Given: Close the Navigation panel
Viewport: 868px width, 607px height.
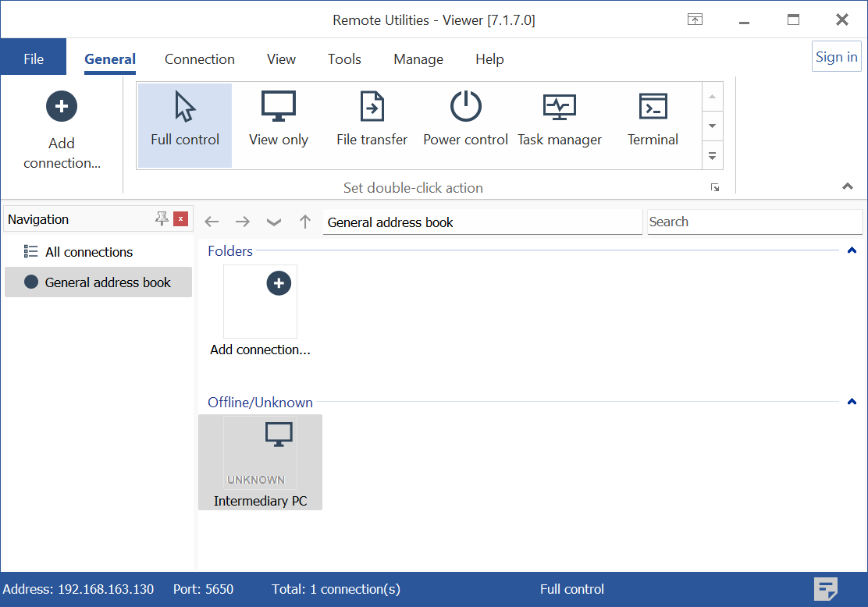Looking at the screenshot, I should click(181, 219).
